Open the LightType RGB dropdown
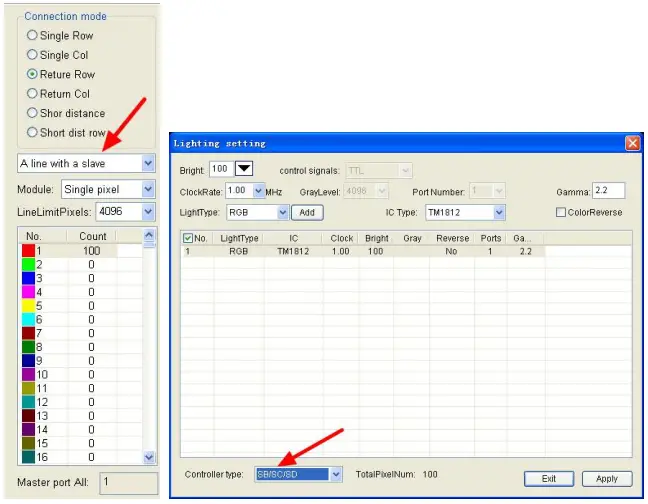648x504 pixels. 283,213
